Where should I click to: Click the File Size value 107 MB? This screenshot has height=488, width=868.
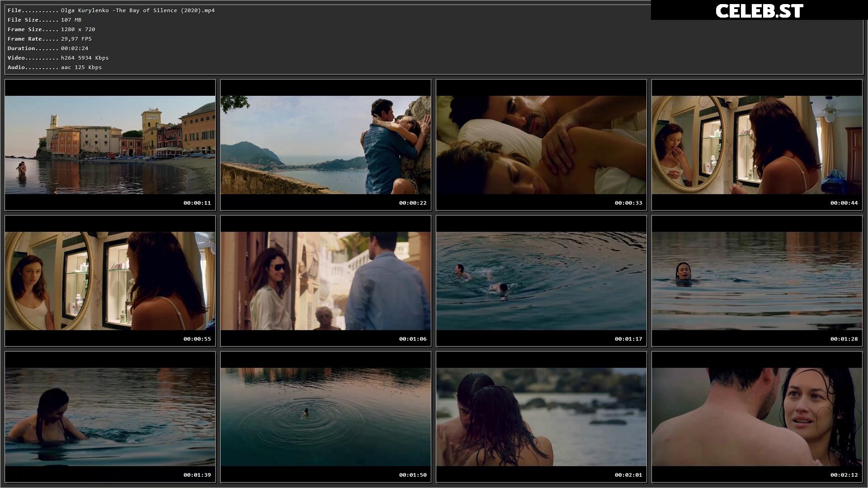(71, 20)
